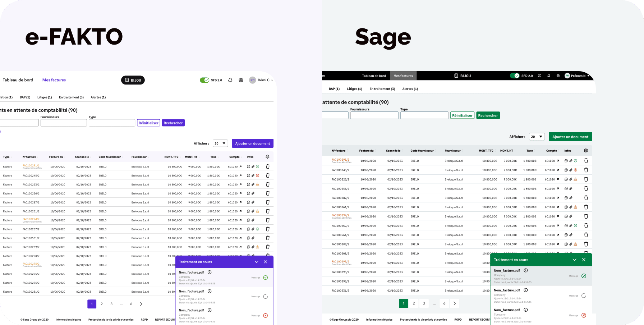644x325 pixels.
Task: Open BAP (1) tab in Sage
Action: pyautogui.click(x=334, y=89)
